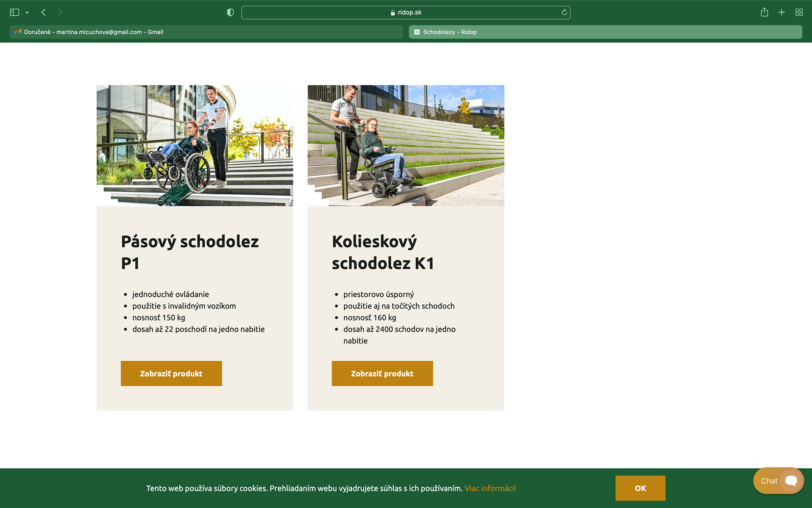The width and height of the screenshot is (812, 508).
Task: Click the Kolieskový schodolez K1 photo
Action: pos(406,146)
